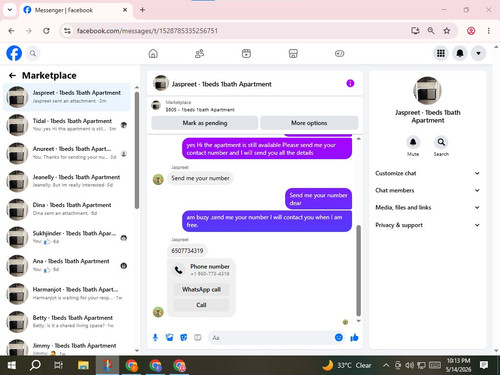Open Jeanelly conversation in list
Image resolution: width=500 pixels, height=375 pixels.
click(67, 181)
